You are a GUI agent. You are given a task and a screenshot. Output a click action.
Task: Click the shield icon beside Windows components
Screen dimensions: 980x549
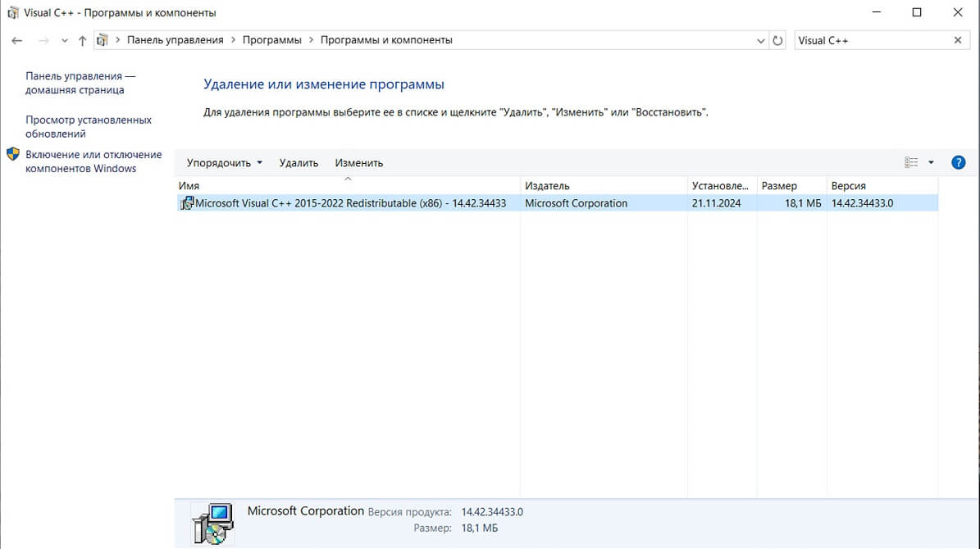[x=13, y=154]
